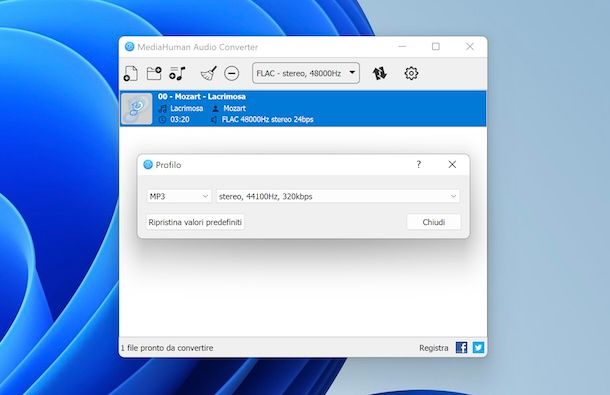Click the Registra link in status bar
This screenshot has height=395, width=610.
click(433, 348)
